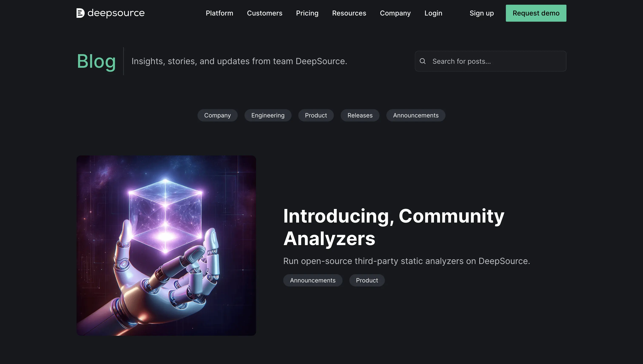Filter posts by Releases category
Image resolution: width=643 pixels, height=364 pixels.
tap(360, 115)
